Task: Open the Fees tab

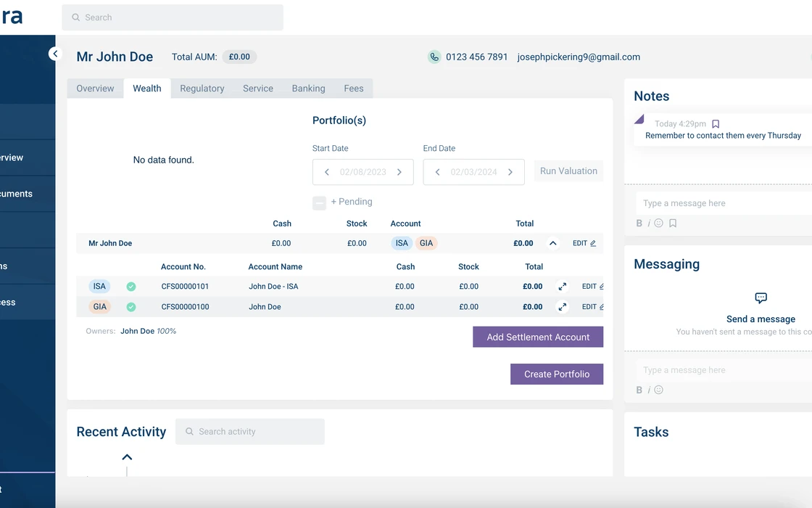Action: (354, 89)
